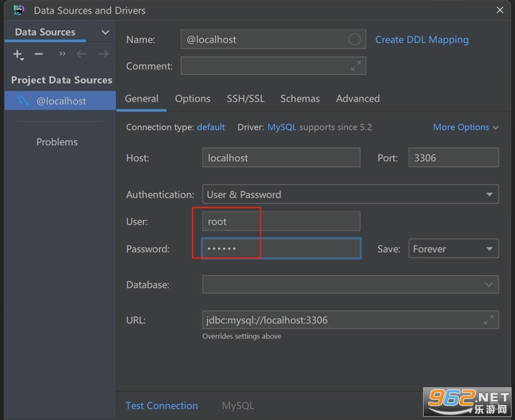Switch to the Options tab
Viewport: 515px width, 420px height.
(x=193, y=98)
